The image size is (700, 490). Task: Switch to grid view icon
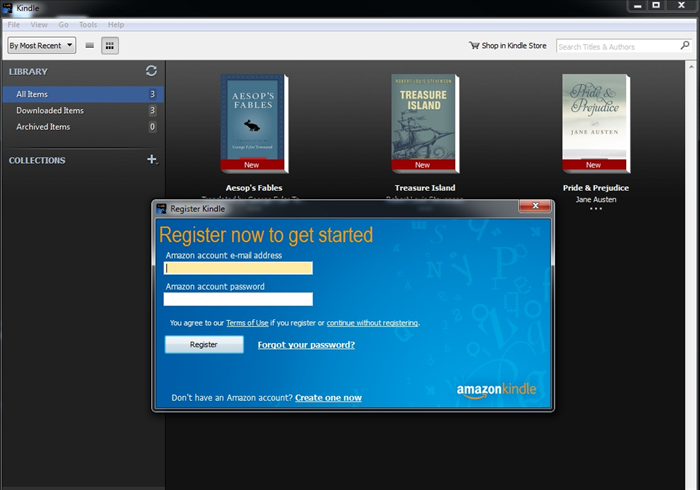(x=110, y=46)
